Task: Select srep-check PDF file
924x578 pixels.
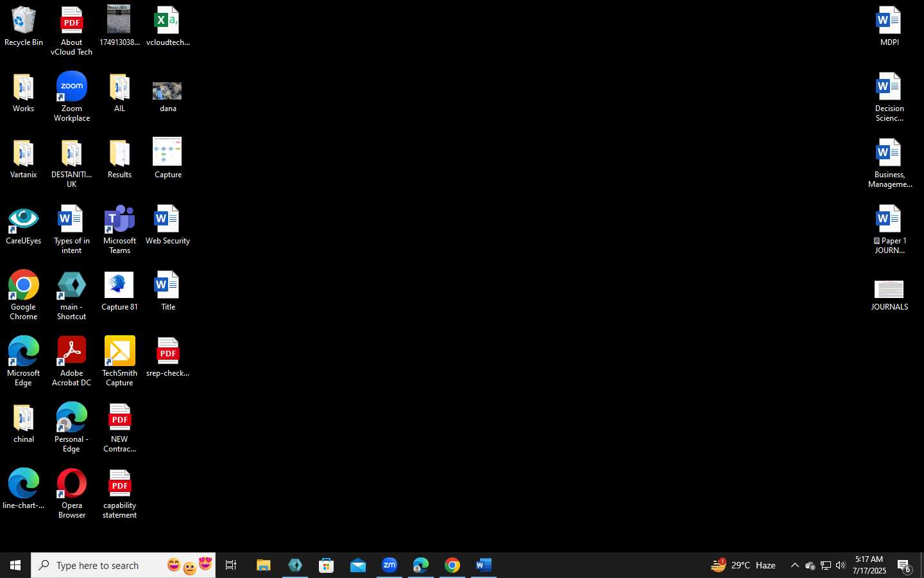Action: pos(167,358)
